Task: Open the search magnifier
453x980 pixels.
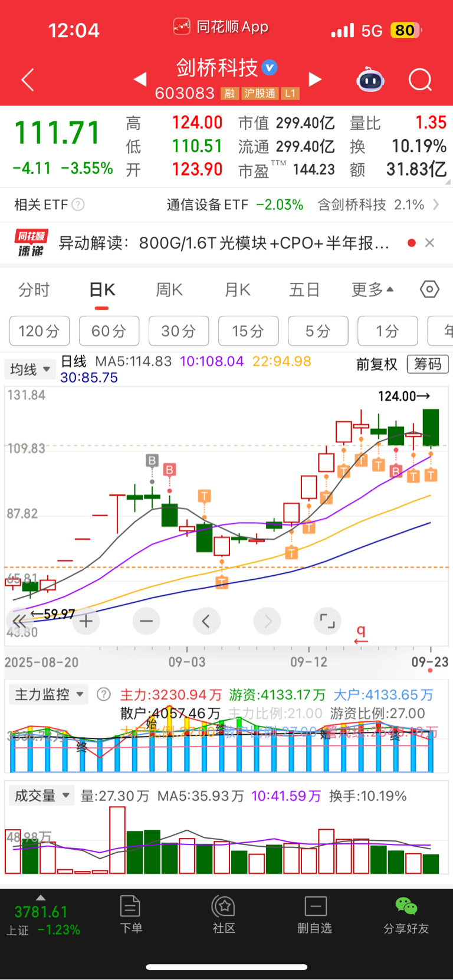Action: 421,80
